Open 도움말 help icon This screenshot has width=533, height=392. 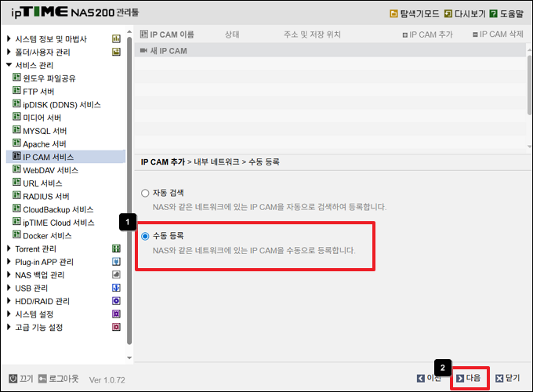pyautogui.click(x=494, y=14)
